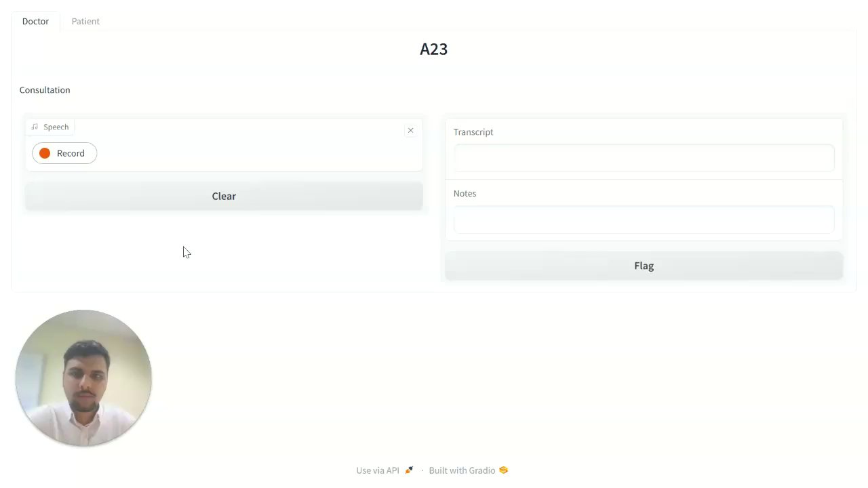Viewport: 868px width, 488px height.
Task: Open the Built with Gradio link
Action: tap(462, 470)
